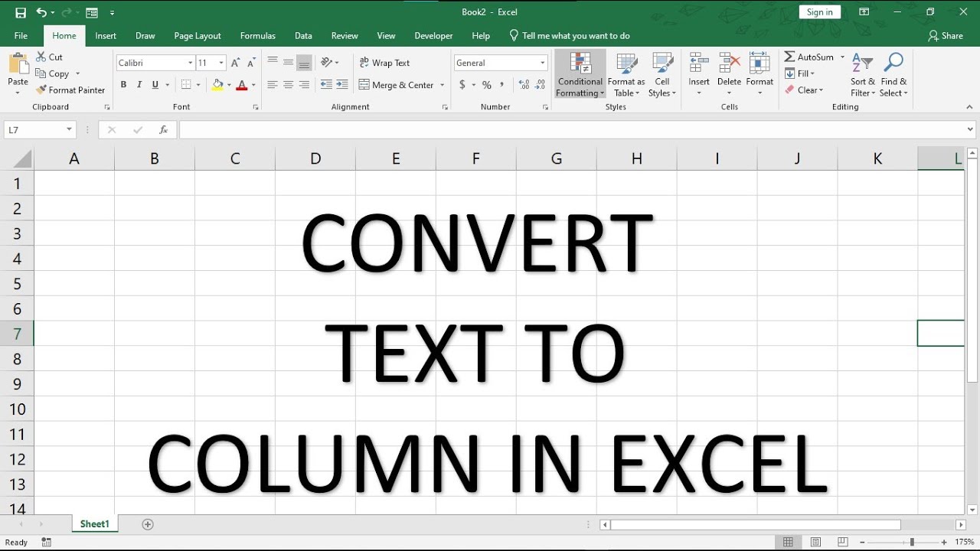Click Increase Decimal icon
The height and width of the screenshot is (551, 980).
pos(524,85)
